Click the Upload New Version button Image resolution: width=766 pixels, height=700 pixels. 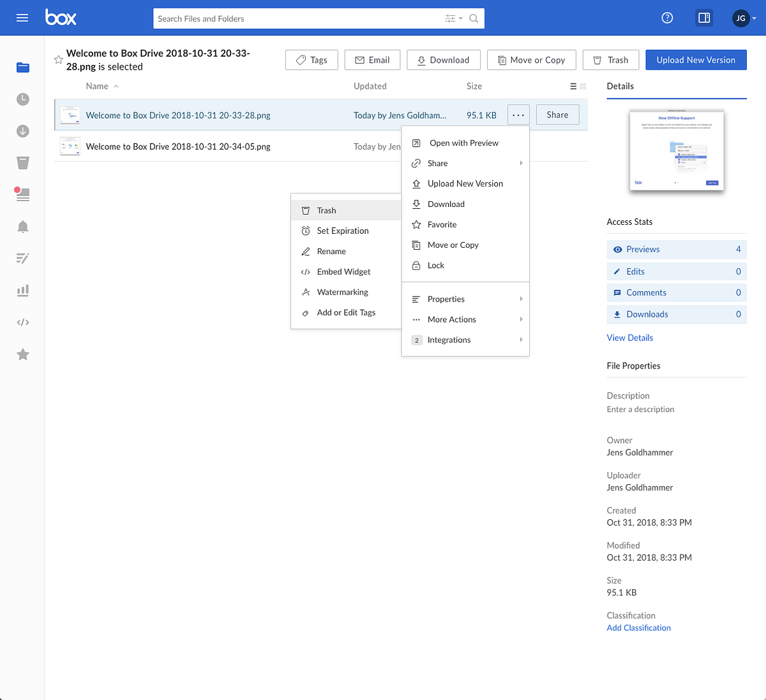(696, 59)
